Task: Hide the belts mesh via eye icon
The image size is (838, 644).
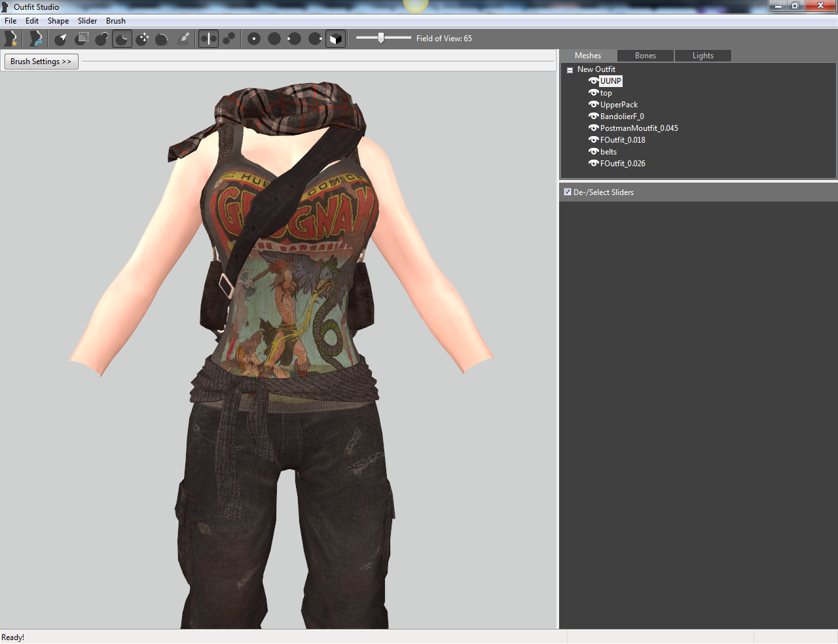Action: click(593, 152)
